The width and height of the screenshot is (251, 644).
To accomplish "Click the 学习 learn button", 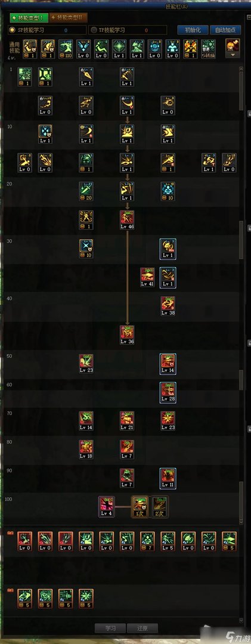I will 110,628.
